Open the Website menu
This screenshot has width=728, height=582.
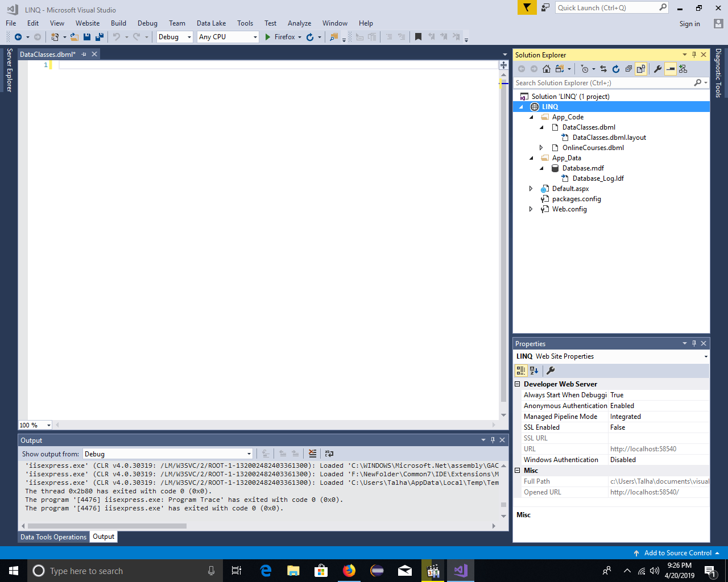click(x=88, y=23)
